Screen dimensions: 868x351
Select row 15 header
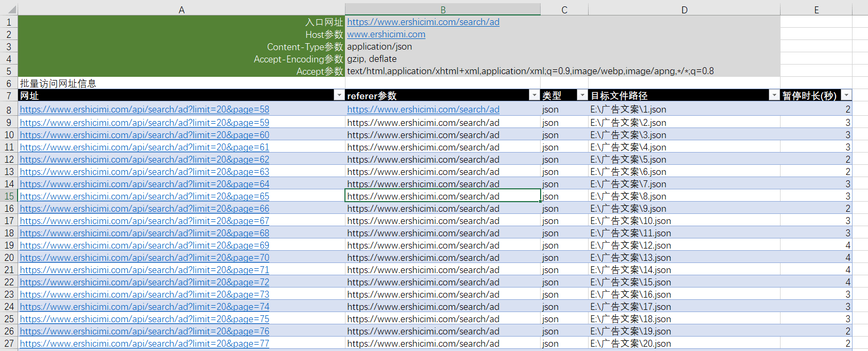[9, 196]
